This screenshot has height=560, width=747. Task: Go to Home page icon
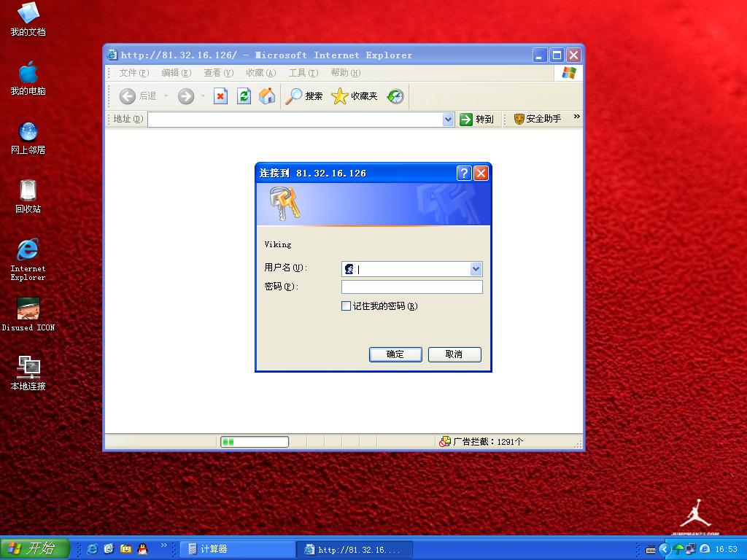click(267, 96)
